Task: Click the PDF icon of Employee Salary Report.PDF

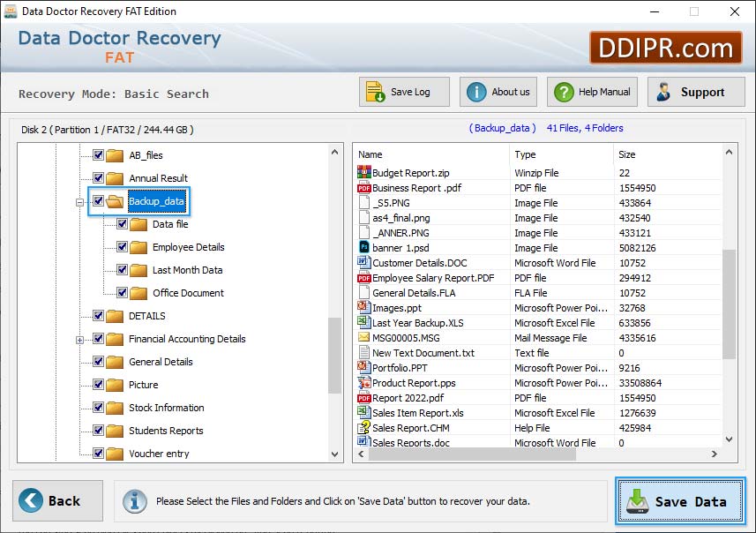Action: click(364, 278)
